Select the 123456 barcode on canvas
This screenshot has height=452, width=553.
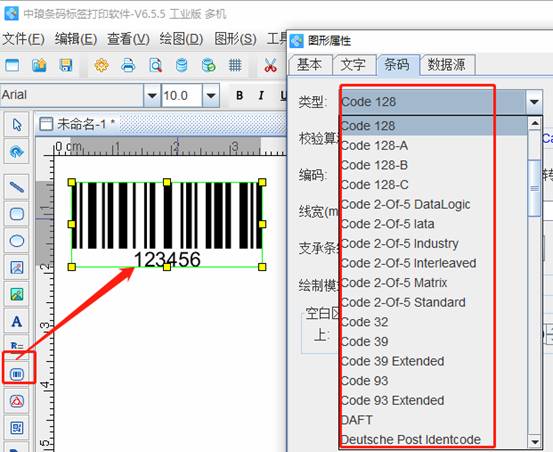(x=167, y=225)
